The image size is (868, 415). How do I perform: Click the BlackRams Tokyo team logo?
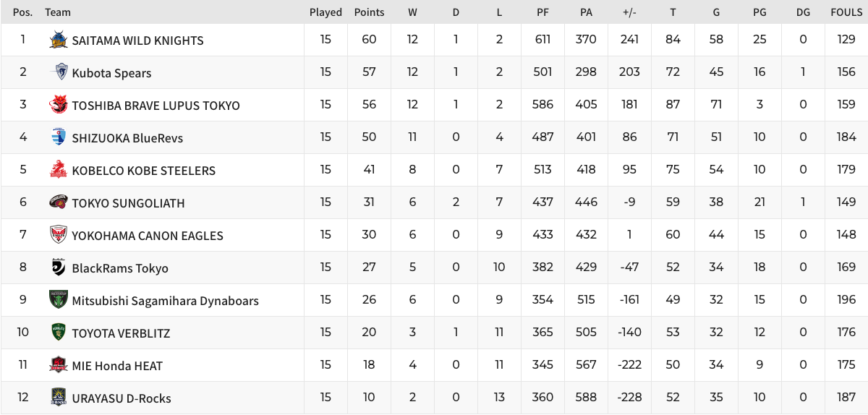point(59,268)
